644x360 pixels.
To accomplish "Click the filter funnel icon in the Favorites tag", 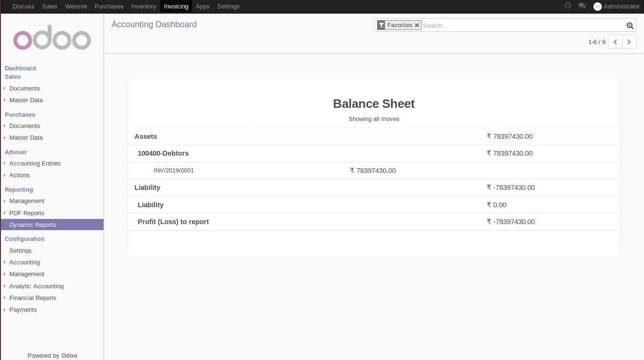I will 381,25.
